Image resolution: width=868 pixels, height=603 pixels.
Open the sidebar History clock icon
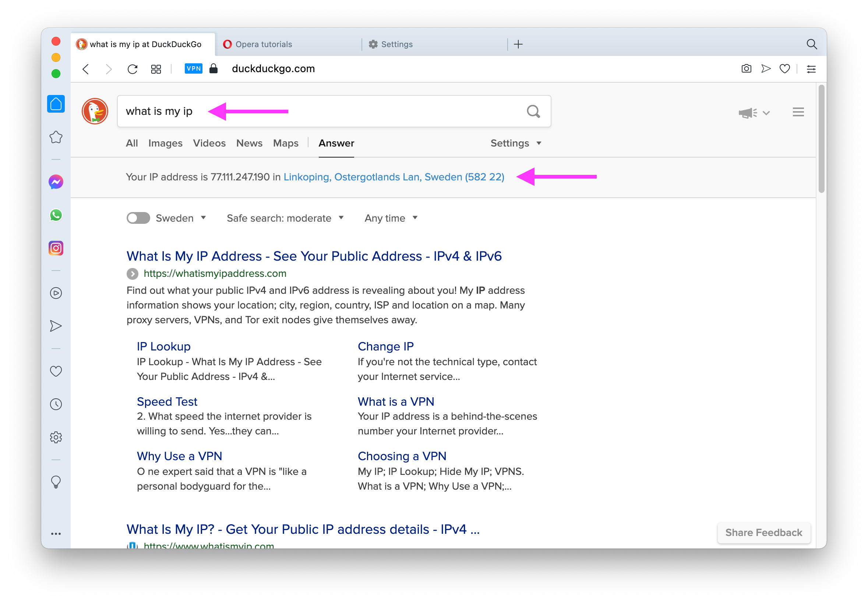coord(56,404)
